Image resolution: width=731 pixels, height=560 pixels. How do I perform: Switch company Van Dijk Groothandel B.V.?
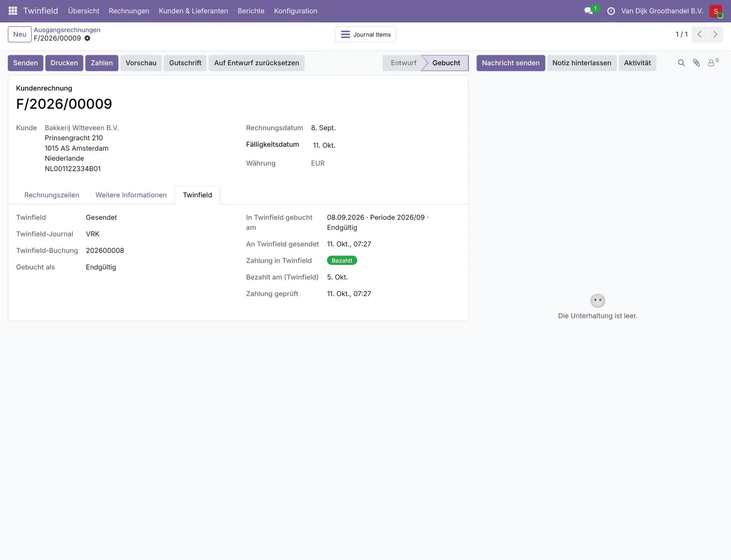662,11
